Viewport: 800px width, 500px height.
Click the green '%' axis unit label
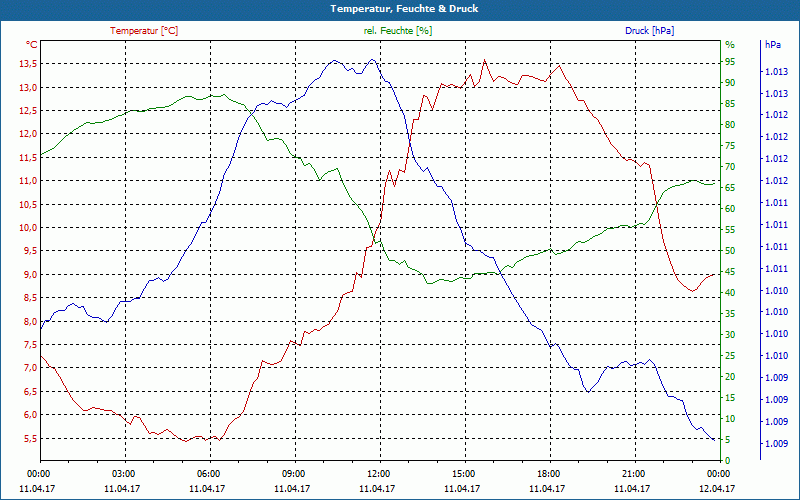730,45
